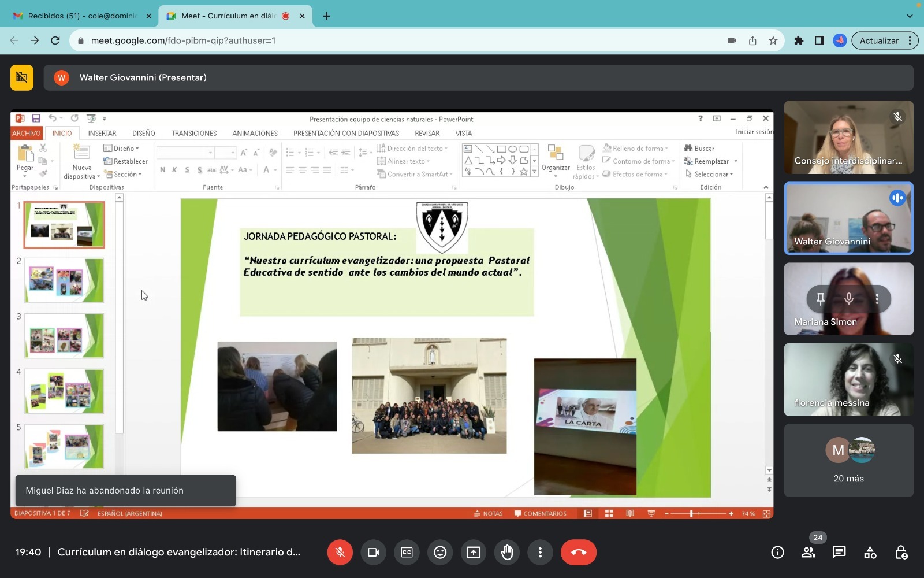
Task: Click the Reemplazar button
Action: [x=711, y=161]
